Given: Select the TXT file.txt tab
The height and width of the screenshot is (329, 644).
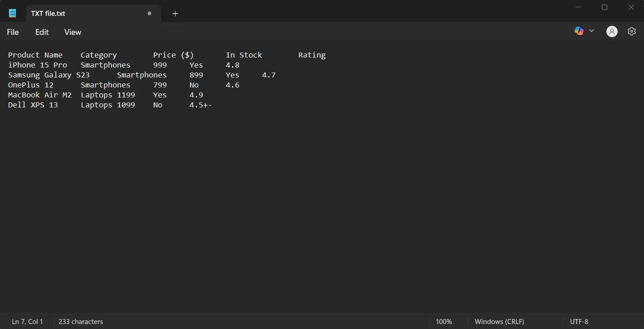Looking at the screenshot, I should pos(93,14).
